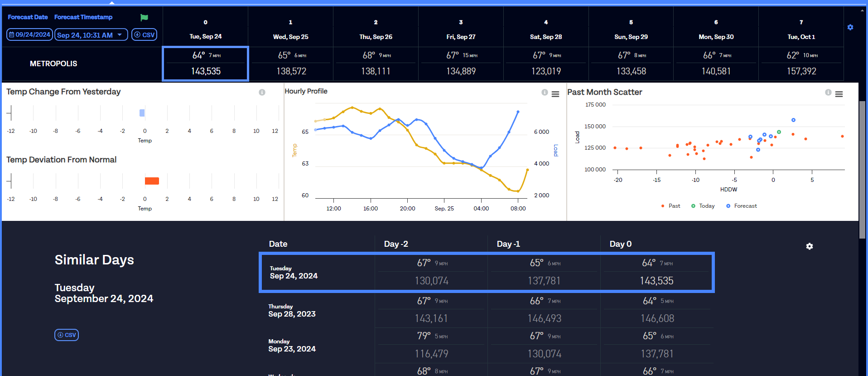Screen dimensions: 868x376
Task: Click the Forecast Timestamp label
Action: pos(83,17)
